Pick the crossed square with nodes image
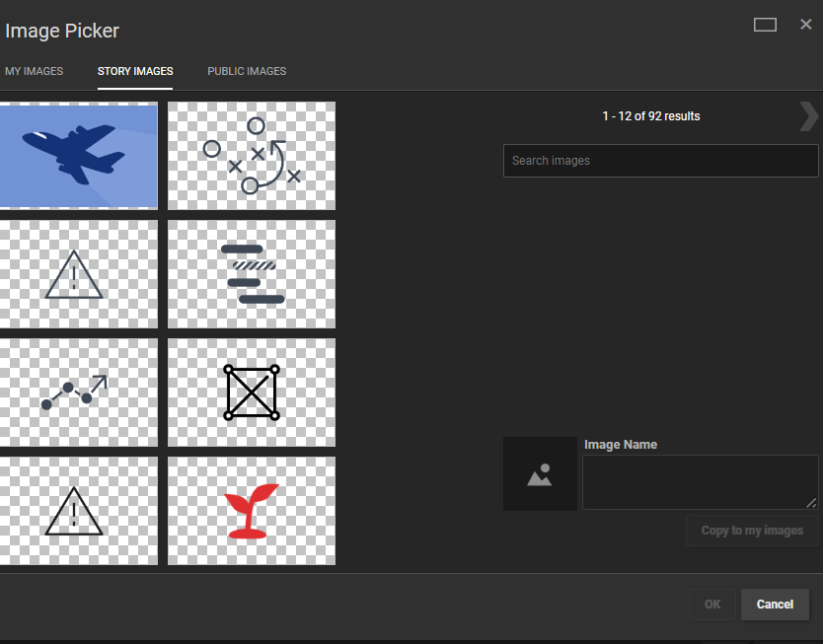This screenshot has height=644, width=823. click(252, 393)
